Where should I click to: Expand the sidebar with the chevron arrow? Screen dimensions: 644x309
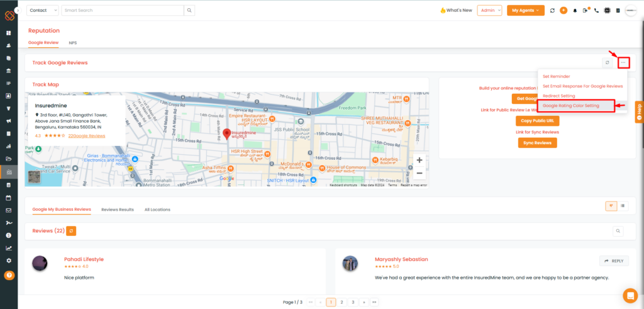[18, 10]
